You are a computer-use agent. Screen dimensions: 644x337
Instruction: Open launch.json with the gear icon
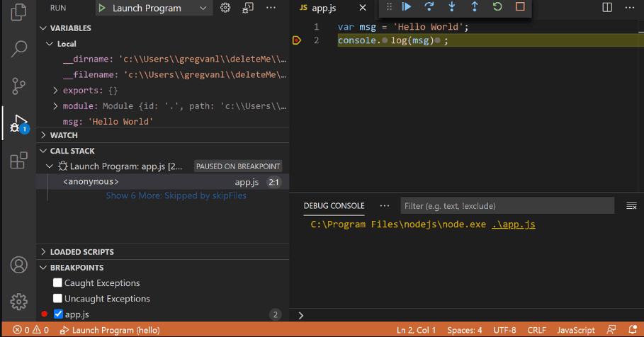(x=225, y=8)
